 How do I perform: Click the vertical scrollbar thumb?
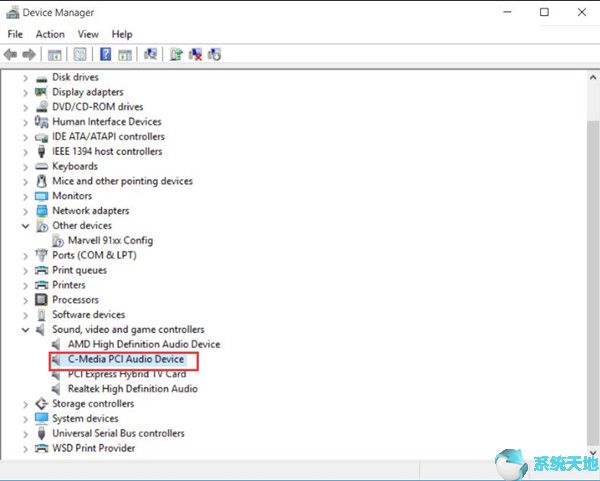[x=593, y=282]
